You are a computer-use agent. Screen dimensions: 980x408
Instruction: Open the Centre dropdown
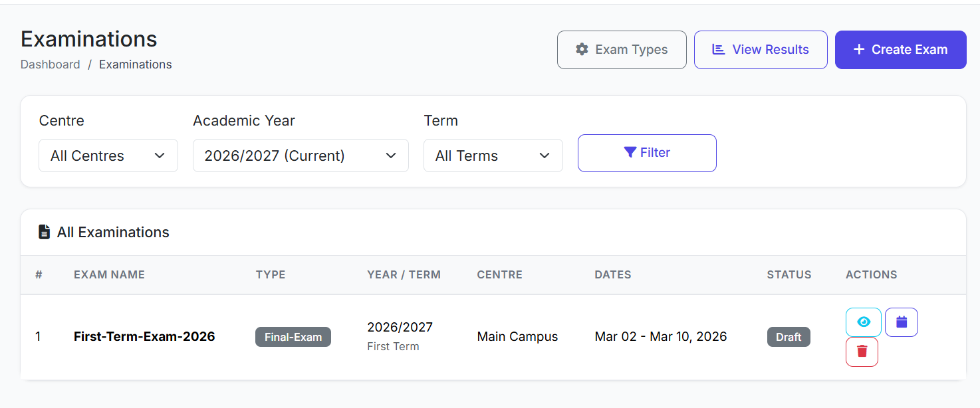pos(108,155)
